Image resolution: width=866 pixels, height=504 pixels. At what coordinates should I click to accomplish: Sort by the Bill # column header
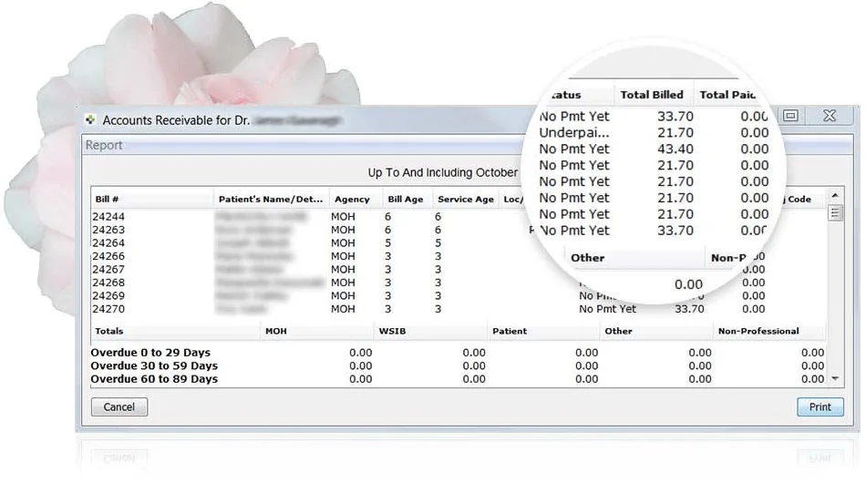pyautogui.click(x=152, y=200)
